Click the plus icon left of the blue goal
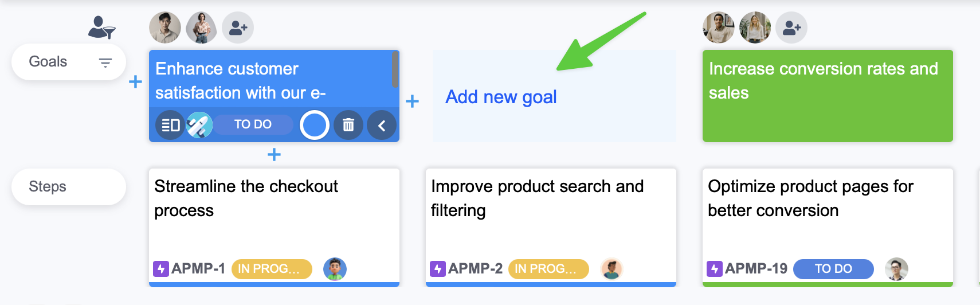980x305 pixels. click(135, 82)
